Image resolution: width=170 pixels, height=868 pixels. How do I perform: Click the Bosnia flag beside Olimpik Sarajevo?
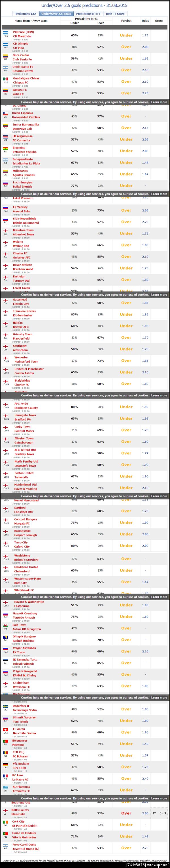coord(5,637)
